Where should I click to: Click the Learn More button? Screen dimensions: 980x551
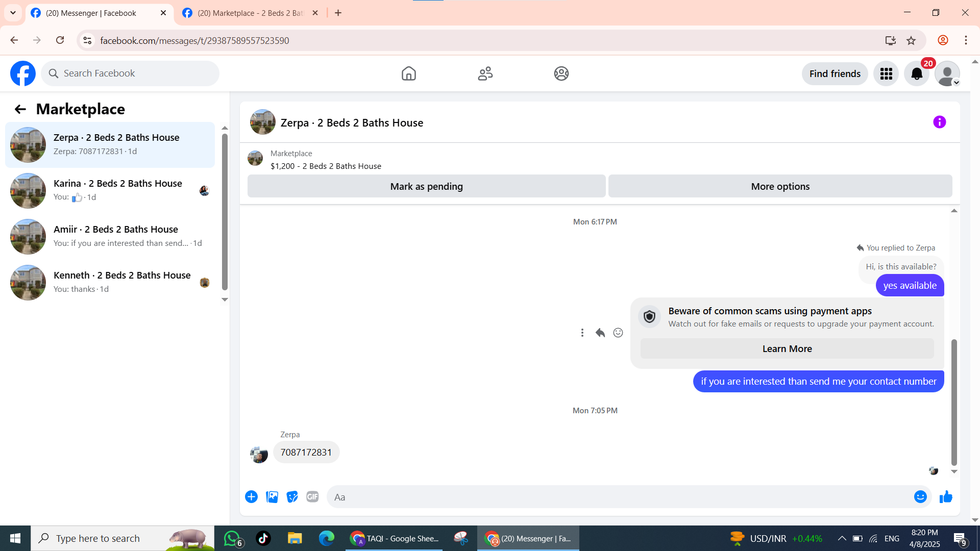click(x=787, y=349)
